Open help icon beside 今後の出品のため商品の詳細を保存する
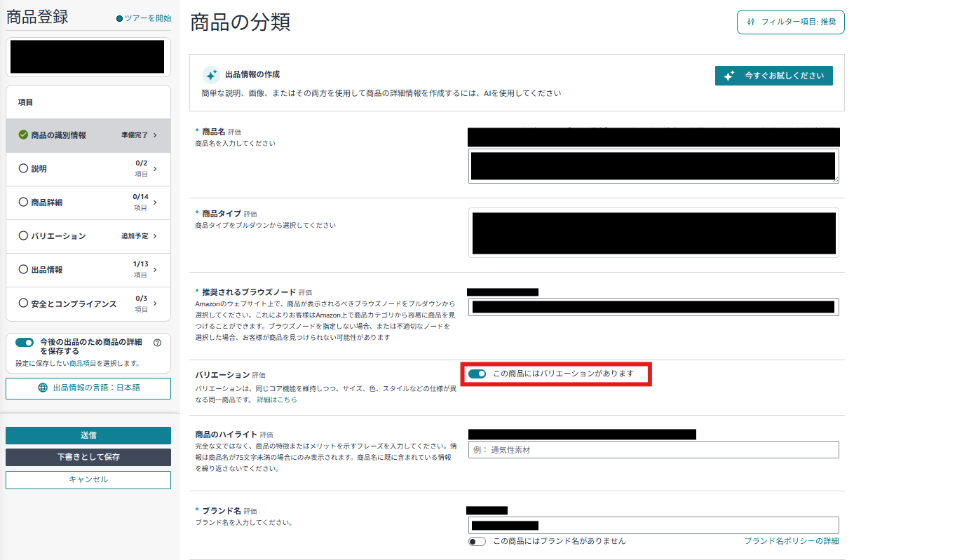The height and width of the screenshot is (560, 976). pyautogui.click(x=157, y=343)
